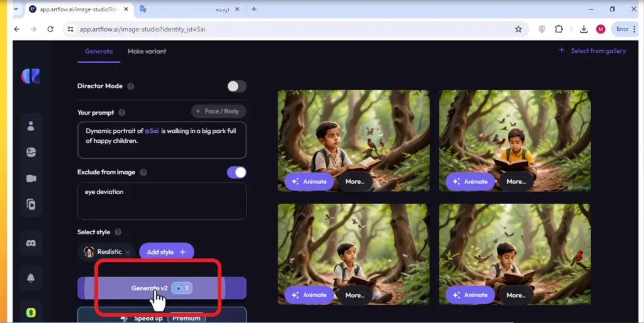This screenshot has height=323, width=644.
Task: Open More options on top-left image
Action: (355, 181)
